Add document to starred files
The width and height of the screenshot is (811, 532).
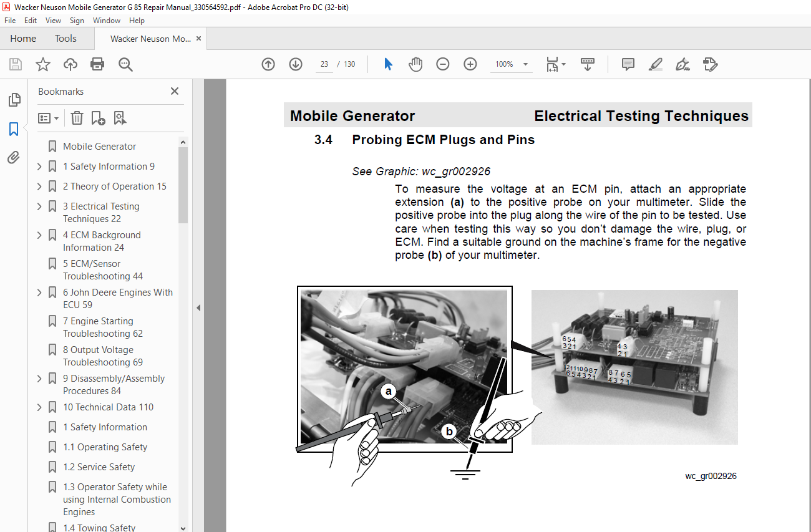click(x=42, y=64)
